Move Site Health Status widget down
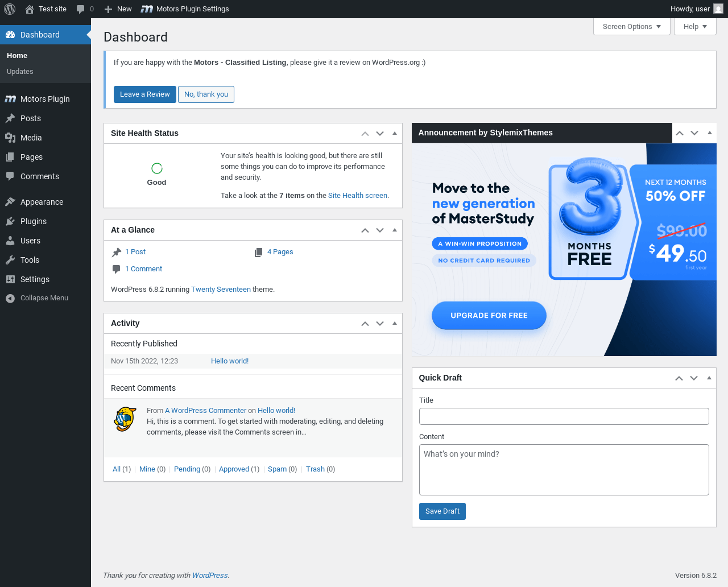The width and height of the screenshot is (728, 587). click(x=380, y=134)
